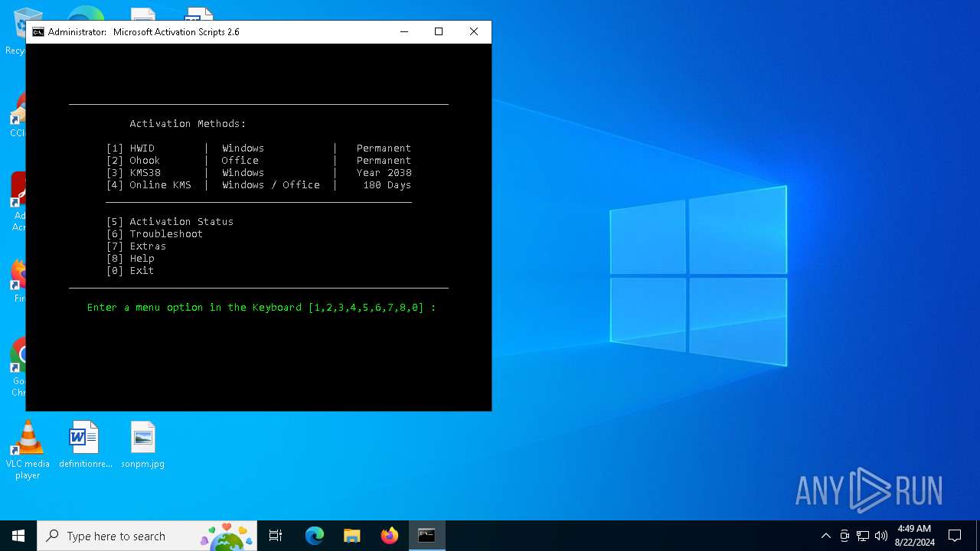980x551 pixels.
Task: Click the window title 'Microsoft Activation Scripts 2.6'
Action: click(x=176, y=32)
